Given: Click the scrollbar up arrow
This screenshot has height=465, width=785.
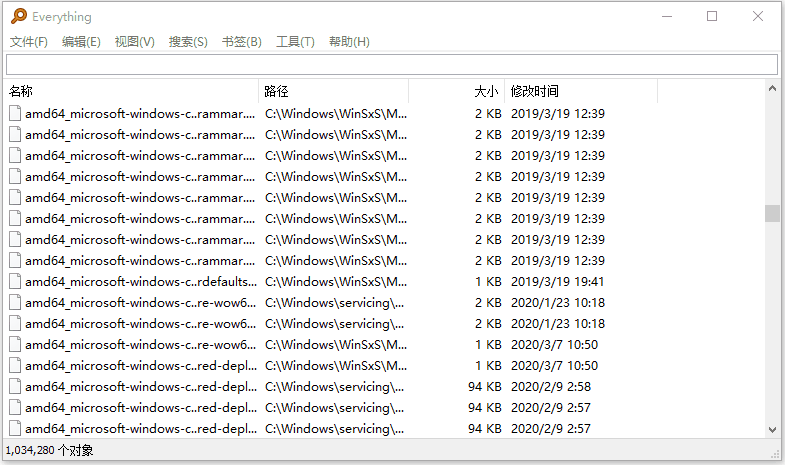Looking at the screenshot, I should 772,89.
